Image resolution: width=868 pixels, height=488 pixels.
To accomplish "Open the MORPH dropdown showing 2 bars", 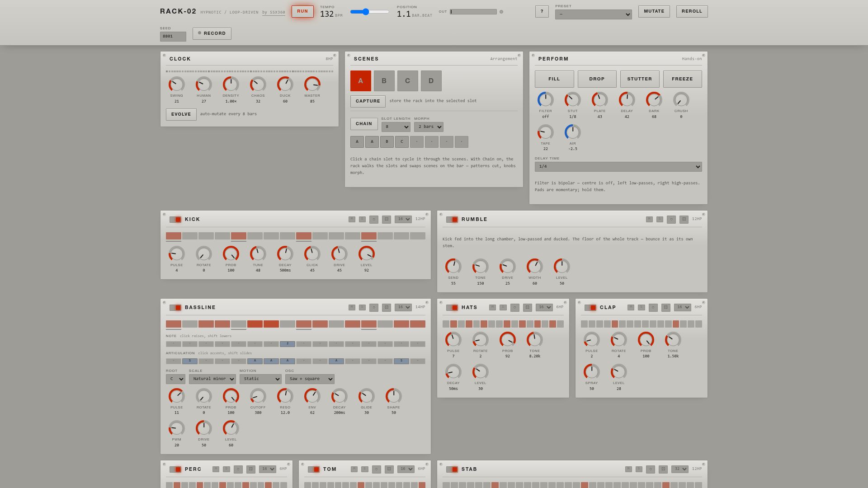I will [429, 127].
